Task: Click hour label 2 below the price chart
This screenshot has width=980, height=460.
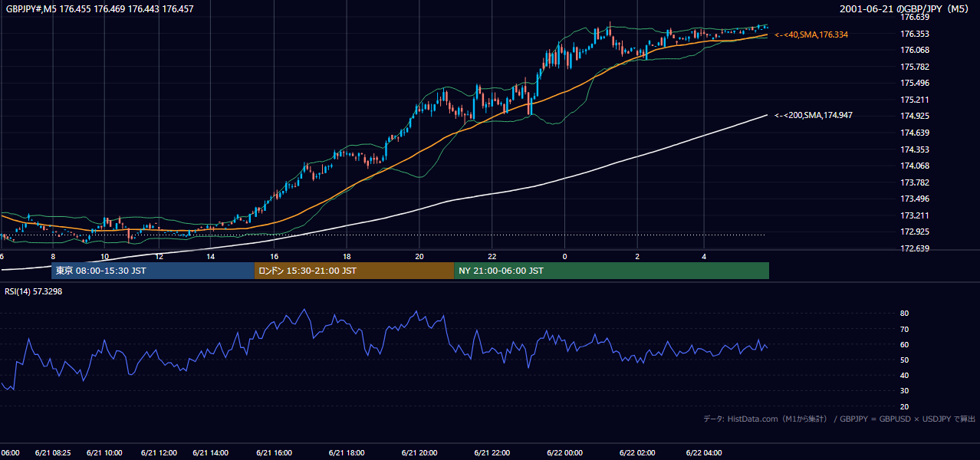Action: [x=637, y=256]
